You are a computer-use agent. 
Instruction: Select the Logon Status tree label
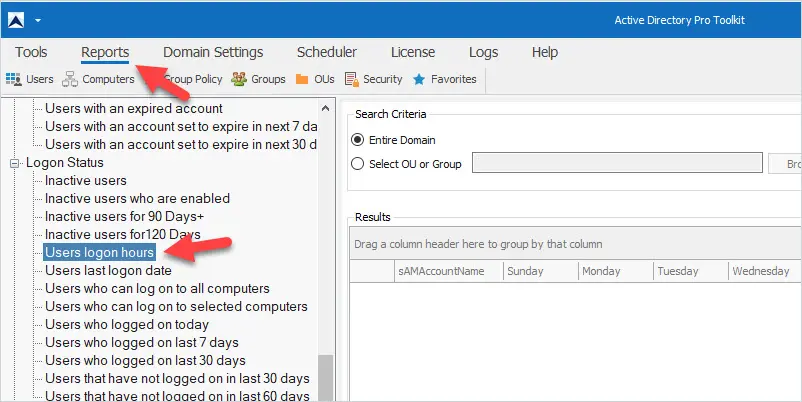[65, 163]
